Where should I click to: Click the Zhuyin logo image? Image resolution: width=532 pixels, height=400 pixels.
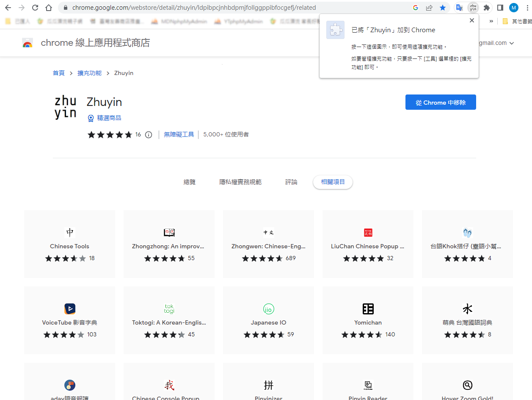pyautogui.click(x=66, y=107)
